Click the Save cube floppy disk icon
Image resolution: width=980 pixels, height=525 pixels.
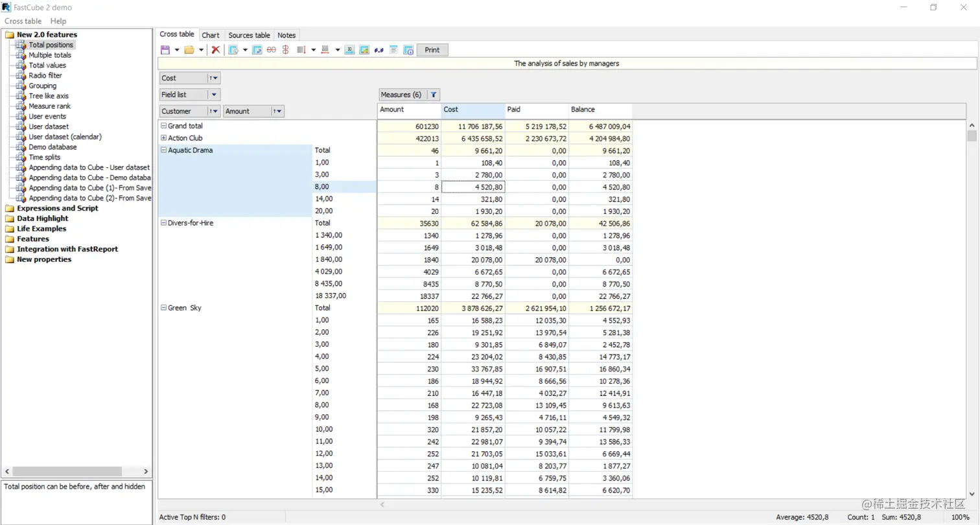point(165,50)
